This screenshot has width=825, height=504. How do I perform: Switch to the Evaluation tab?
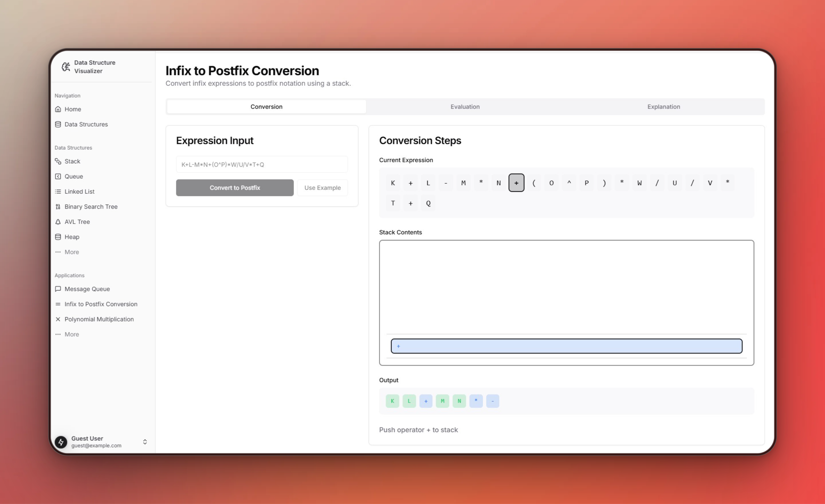[x=465, y=107]
